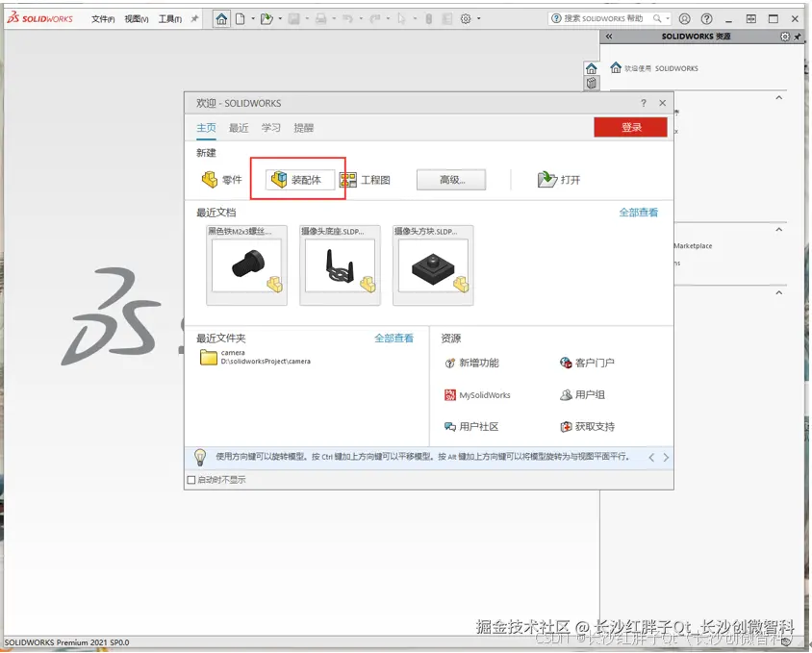Open the 摄像头方块.SLDP recent document thumbnail
This screenshot has width=812, height=653.
pyautogui.click(x=433, y=267)
